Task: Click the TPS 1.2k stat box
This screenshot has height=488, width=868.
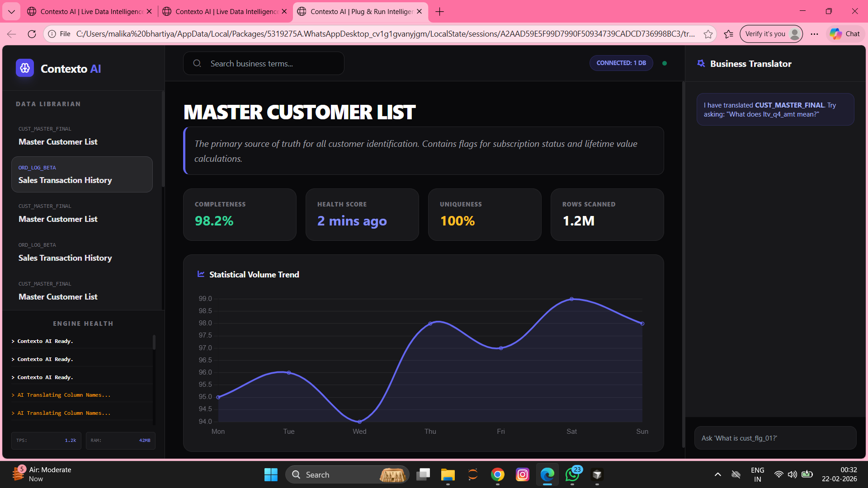Action: (47, 440)
